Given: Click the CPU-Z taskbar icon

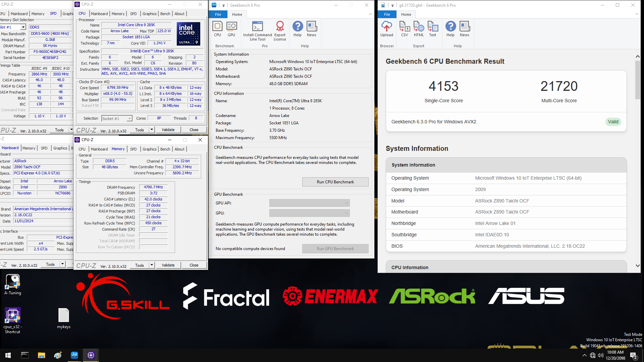Looking at the screenshot, I should coord(91,355).
